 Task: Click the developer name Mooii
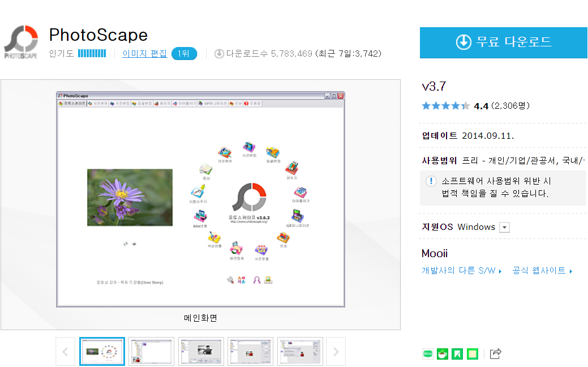435,253
